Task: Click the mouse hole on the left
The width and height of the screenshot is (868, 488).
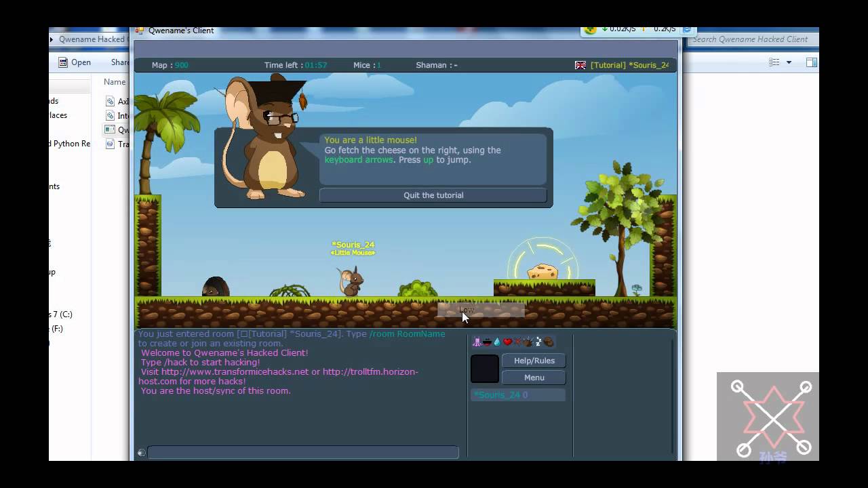Action: point(215,287)
